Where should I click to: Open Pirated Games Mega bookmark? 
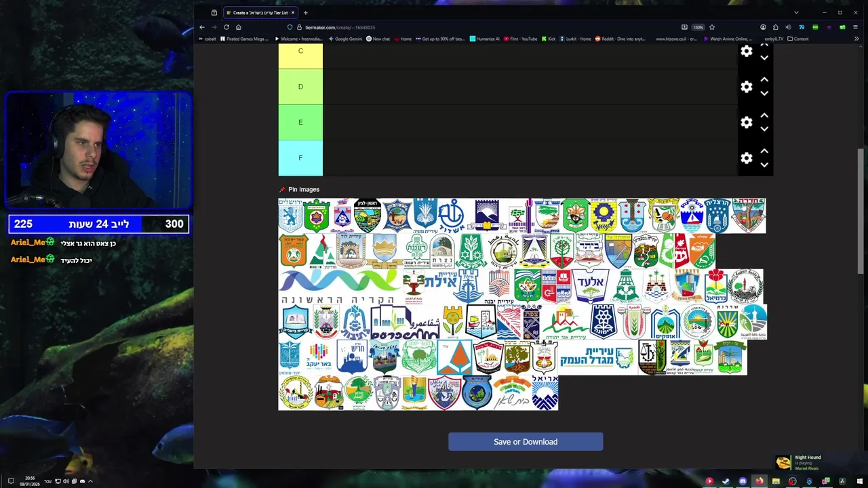tap(245, 39)
